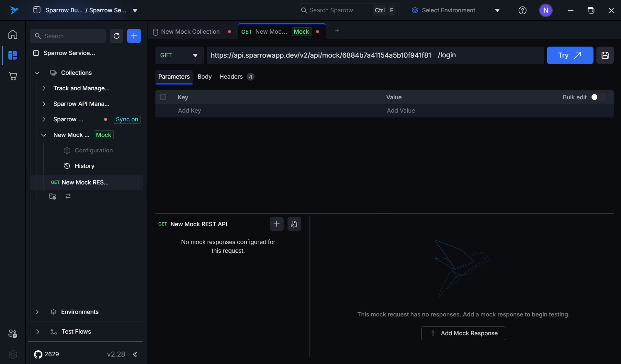This screenshot has width=621, height=364.
Task: Open the workspace switcher dropdown arrow
Action: [135, 11]
